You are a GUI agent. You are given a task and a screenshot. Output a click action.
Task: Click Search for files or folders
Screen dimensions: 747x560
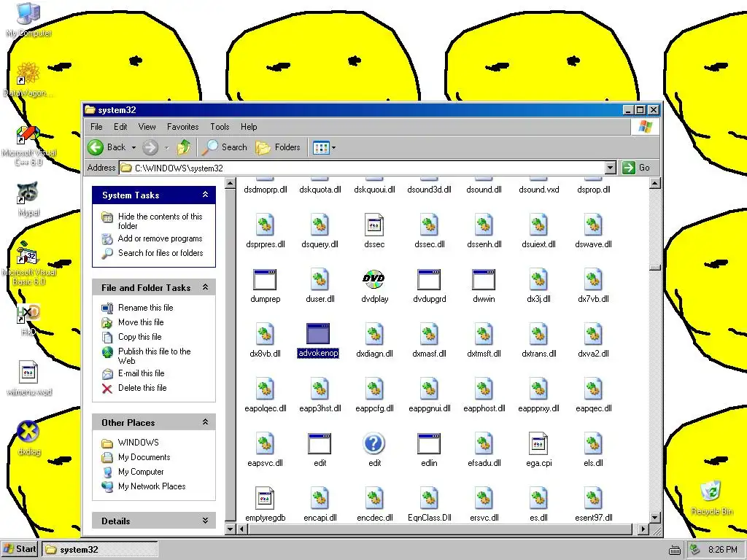tap(160, 253)
